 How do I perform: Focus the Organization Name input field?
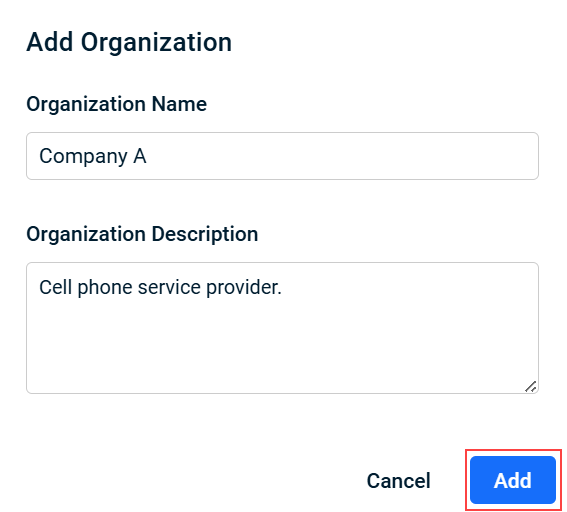[x=282, y=156]
